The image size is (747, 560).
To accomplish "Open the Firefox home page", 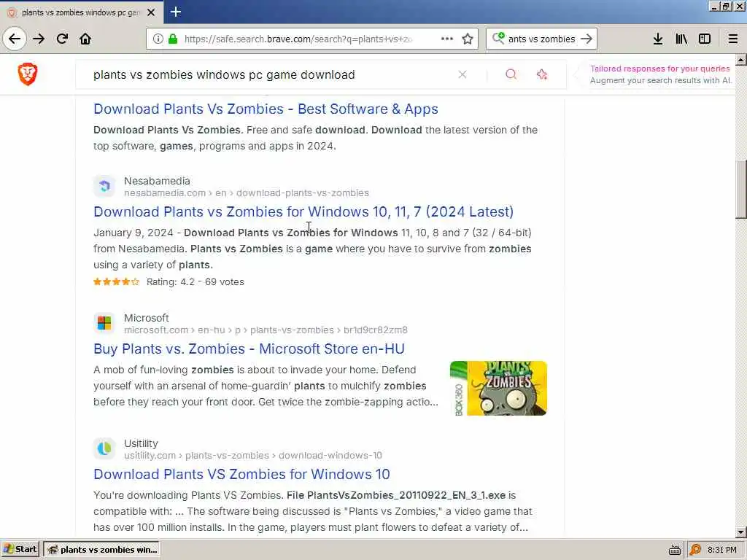I will (x=85, y=39).
